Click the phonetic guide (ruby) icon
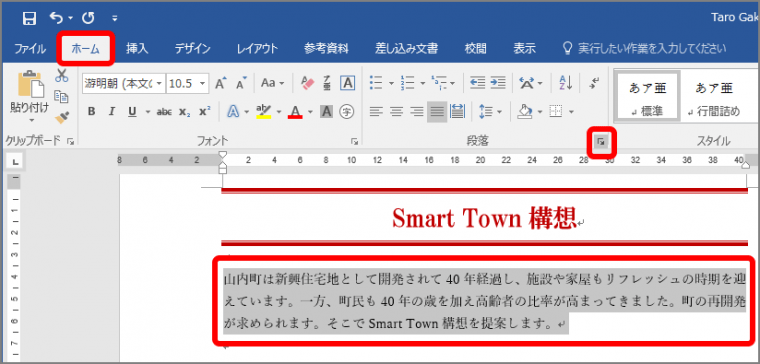The width and height of the screenshot is (760, 364). click(327, 83)
